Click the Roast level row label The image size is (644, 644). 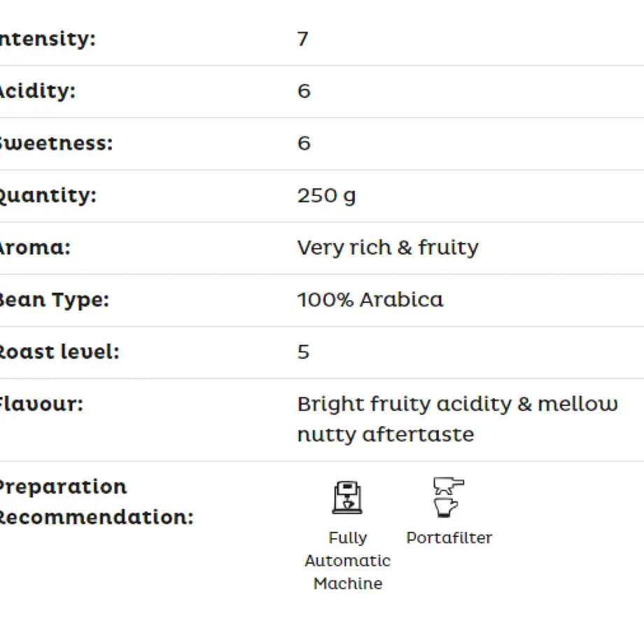(x=59, y=352)
